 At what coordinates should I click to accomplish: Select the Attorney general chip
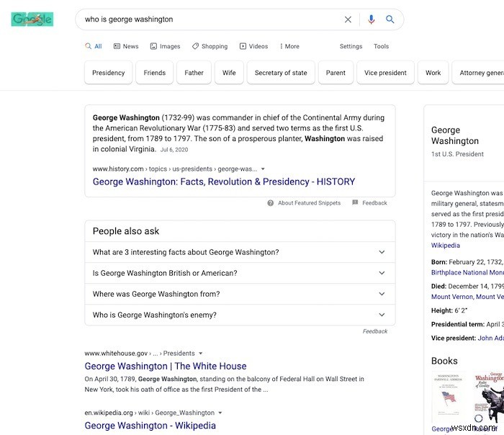pos(478,73)
